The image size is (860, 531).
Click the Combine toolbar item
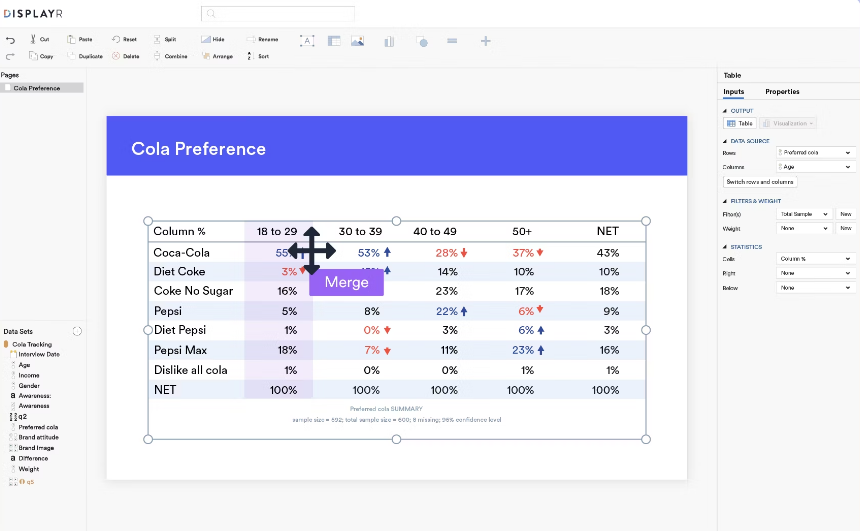pos(171,56)
